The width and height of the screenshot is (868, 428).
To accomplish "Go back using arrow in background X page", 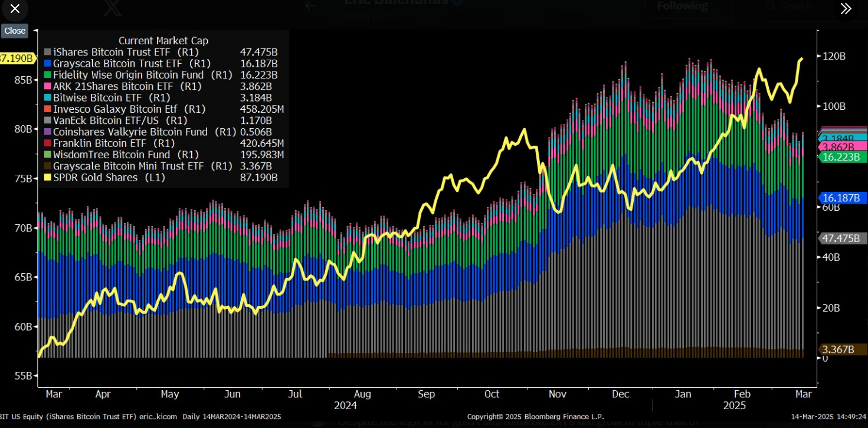I will pyautogui.click(x=310, y=6).
